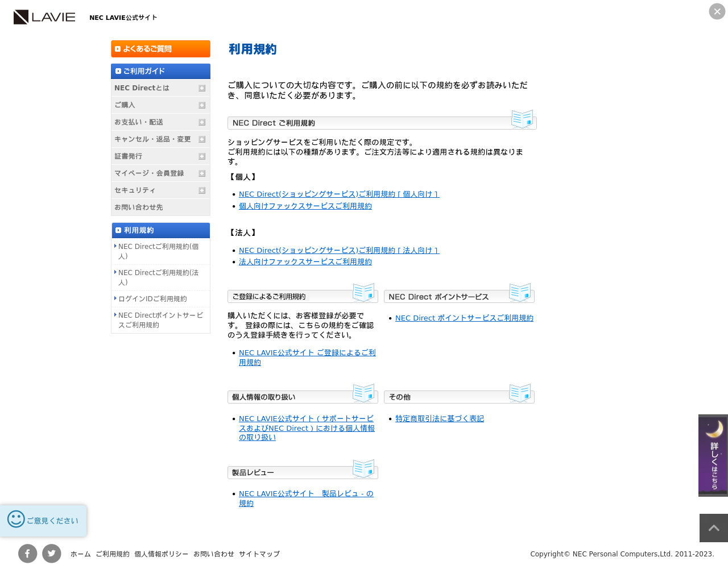
Task: Open NEC Direct ご利用規約［個人向け］ link
Action: click(339, 194)
